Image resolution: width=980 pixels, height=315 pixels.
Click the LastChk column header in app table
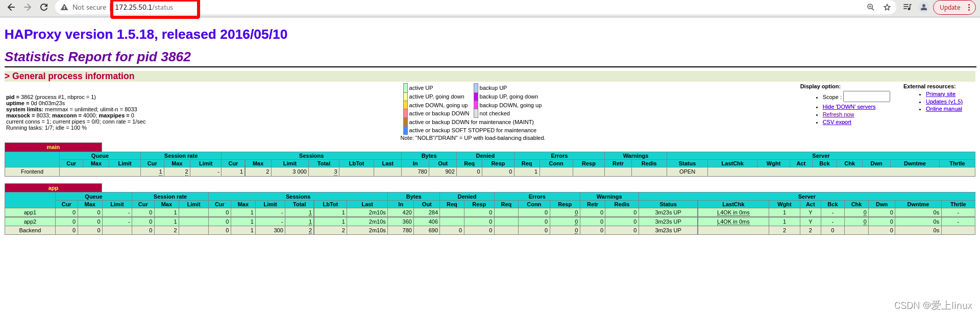[733, 204]
